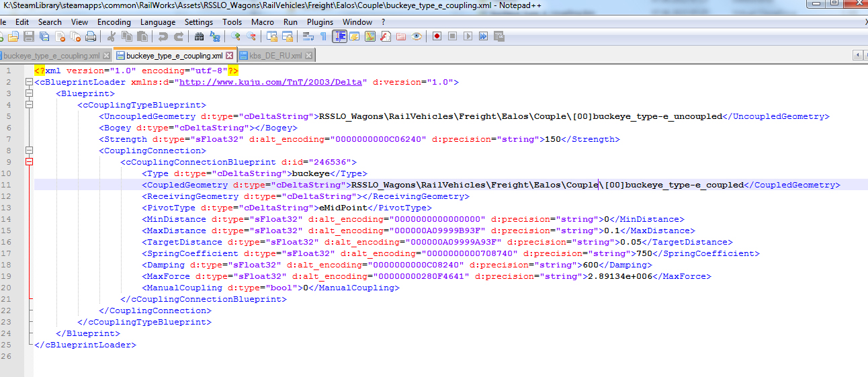Screen dimensions: 868x377
Task: Click the Close All toolbar icon
Action: [x=75, y=36]
